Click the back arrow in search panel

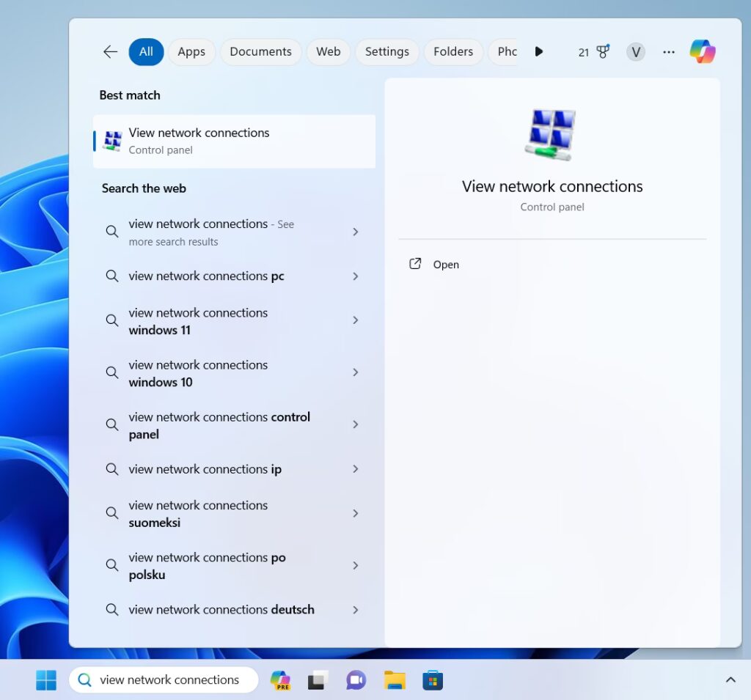[x=110, y=51]
